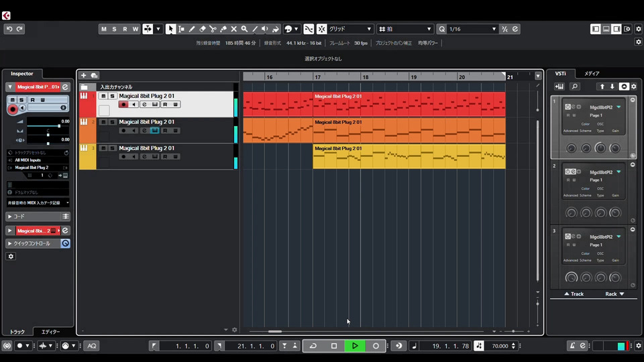This screenshot has width=644, height=362.
Task: Select the Mute X tool
Action: tap(233, 29)
